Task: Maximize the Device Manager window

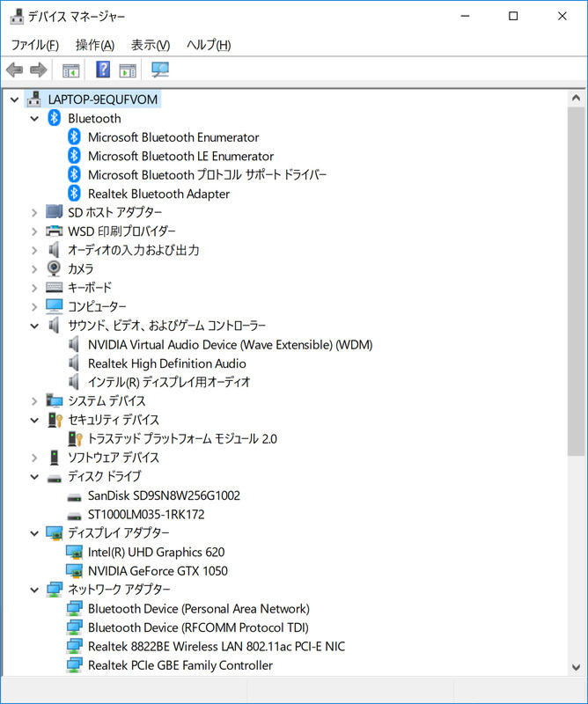Action: click(x=513, y=16)
